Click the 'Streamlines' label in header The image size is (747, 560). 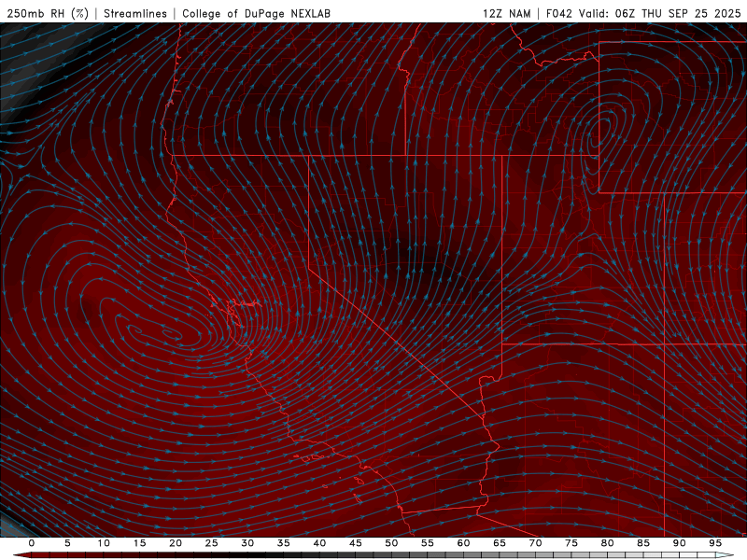click(x=135, y=13)
